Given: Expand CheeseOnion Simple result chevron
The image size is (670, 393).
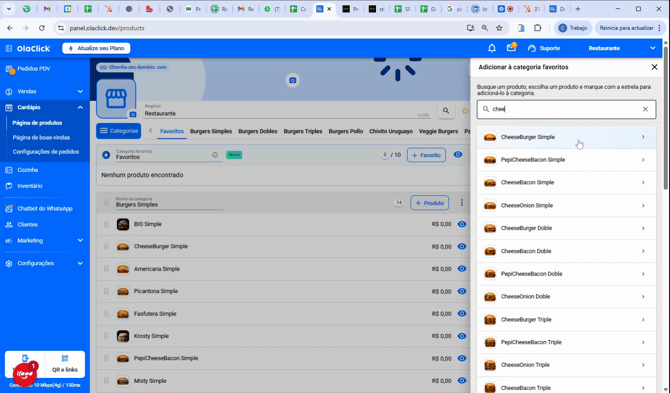Looking at the screenshot, I should 643,205.
